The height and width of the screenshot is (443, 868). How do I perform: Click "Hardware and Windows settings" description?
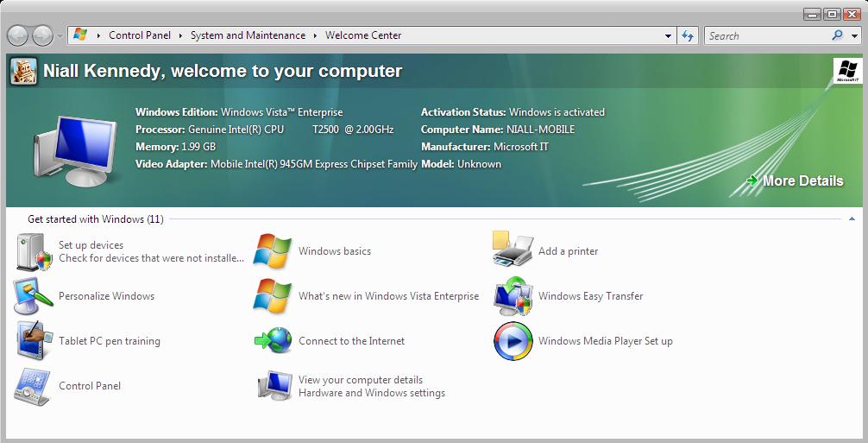[372, 393]
